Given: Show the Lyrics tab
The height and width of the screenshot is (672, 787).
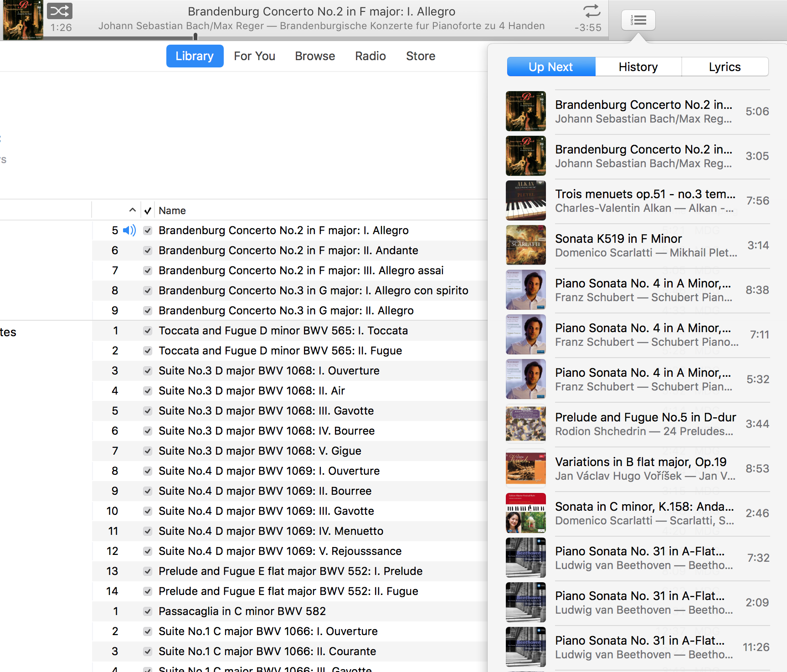Looking at the screenshot, I should [x=725, y=67].
